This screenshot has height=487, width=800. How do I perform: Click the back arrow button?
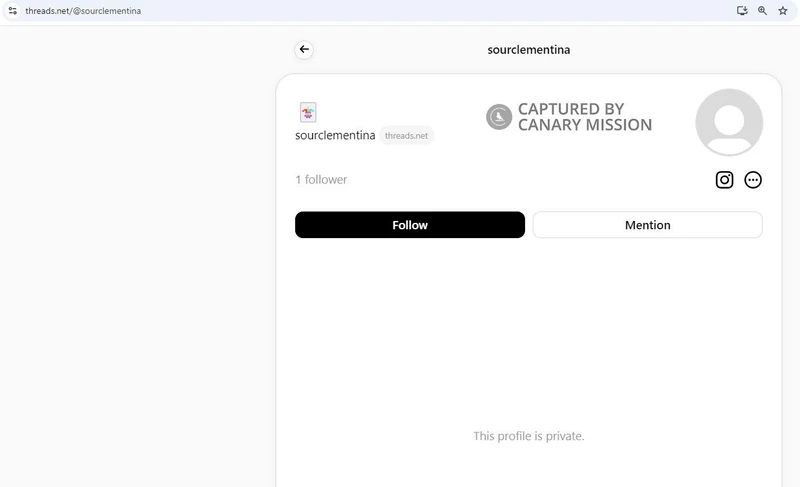tap(304, 49)
